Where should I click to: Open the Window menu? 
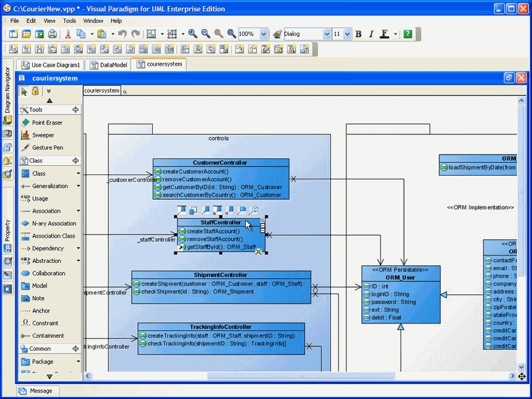coord(93,20)
